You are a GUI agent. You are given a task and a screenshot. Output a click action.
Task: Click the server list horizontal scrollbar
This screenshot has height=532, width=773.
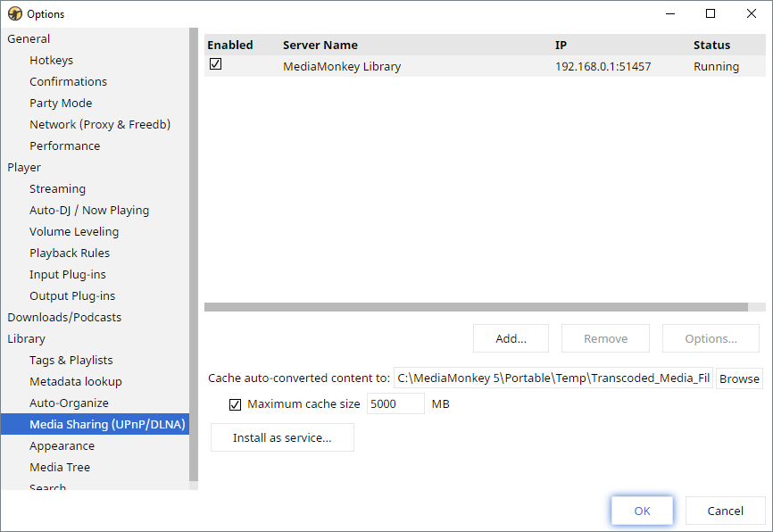(x=476, y=307)
